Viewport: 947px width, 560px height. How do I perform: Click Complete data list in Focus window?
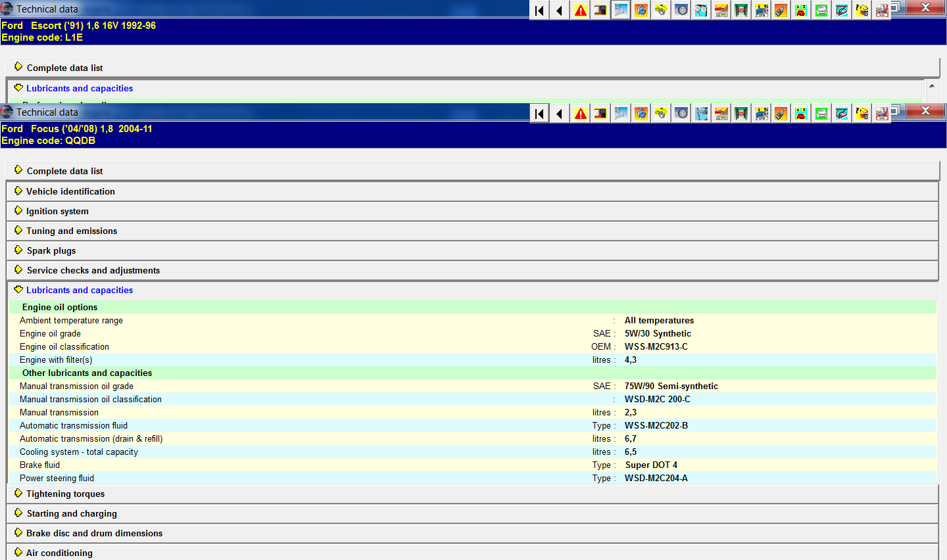click(64, 171)
